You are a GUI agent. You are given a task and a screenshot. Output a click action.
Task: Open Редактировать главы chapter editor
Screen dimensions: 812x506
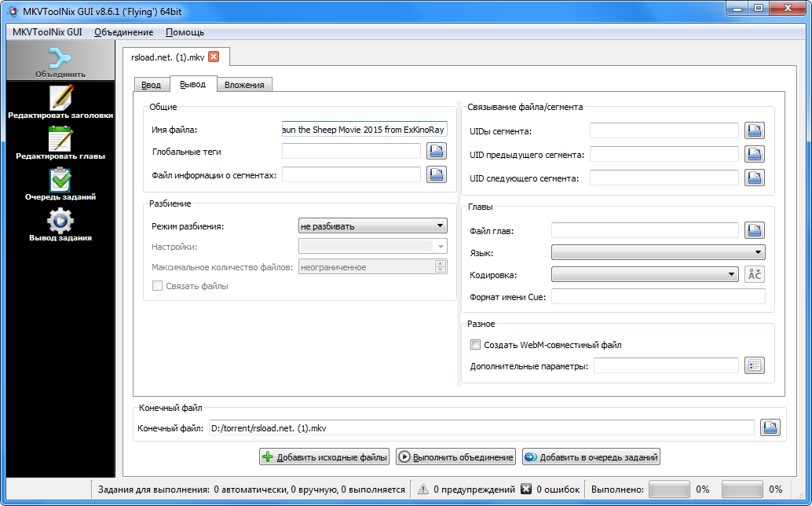coord(60,144)
